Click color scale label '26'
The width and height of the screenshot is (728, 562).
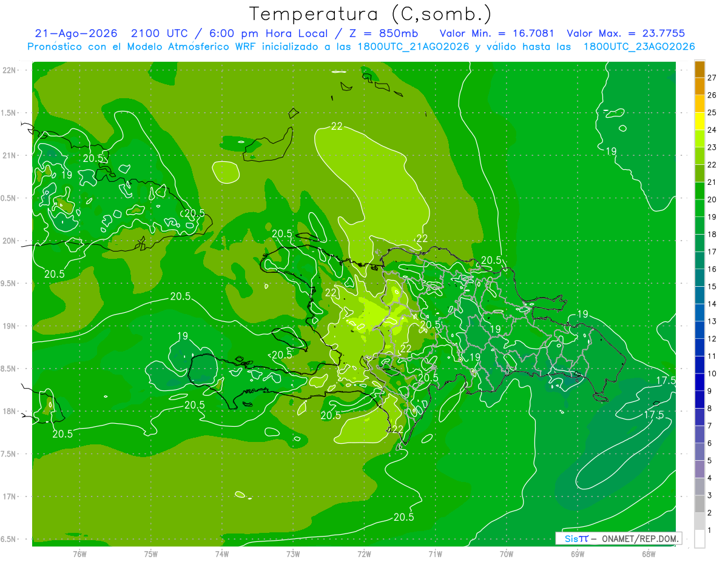pos(712,95)
